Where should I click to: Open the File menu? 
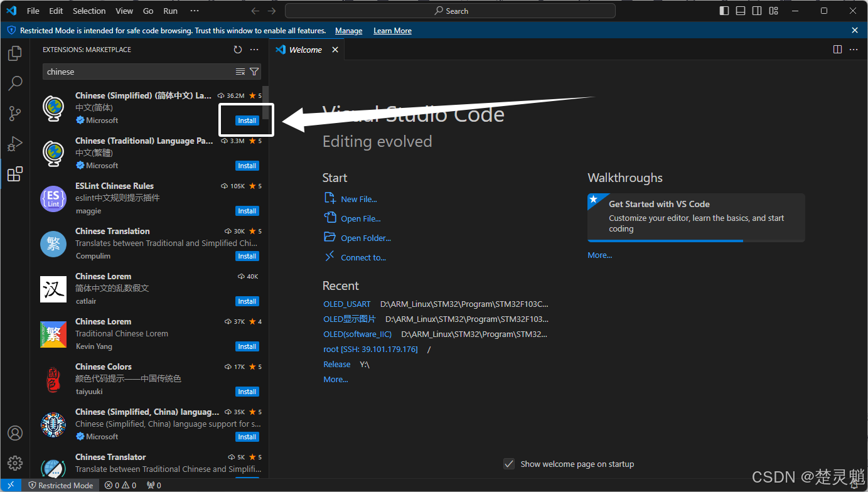click(x=33, y=11)
